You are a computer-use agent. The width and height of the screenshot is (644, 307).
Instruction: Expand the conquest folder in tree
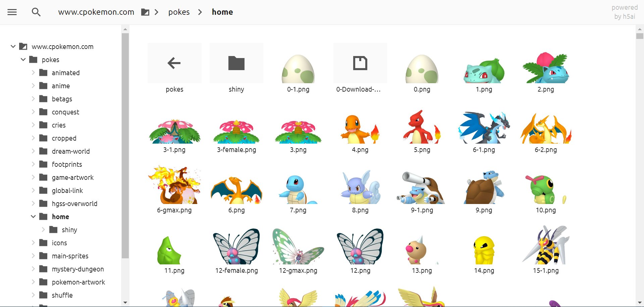(x=33, y=112)
